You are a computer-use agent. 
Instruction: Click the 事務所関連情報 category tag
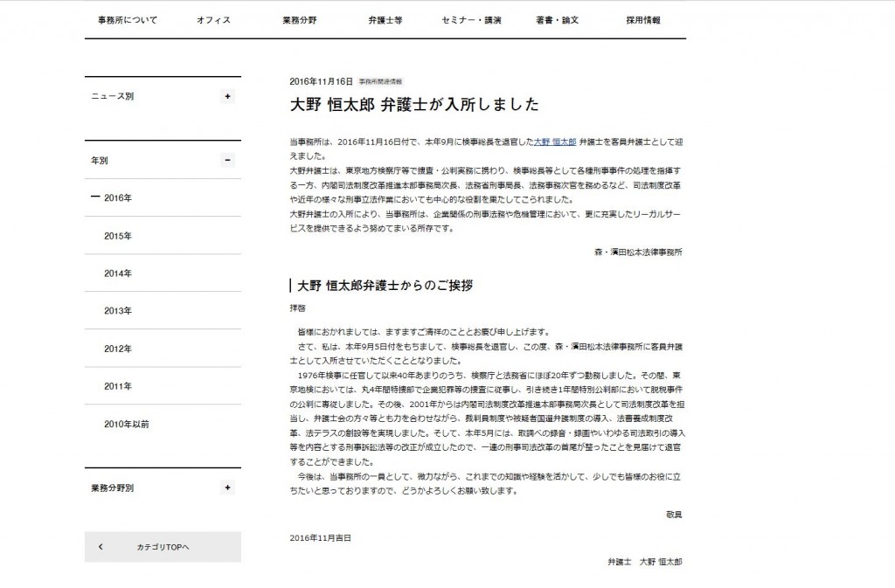(380, 82)
